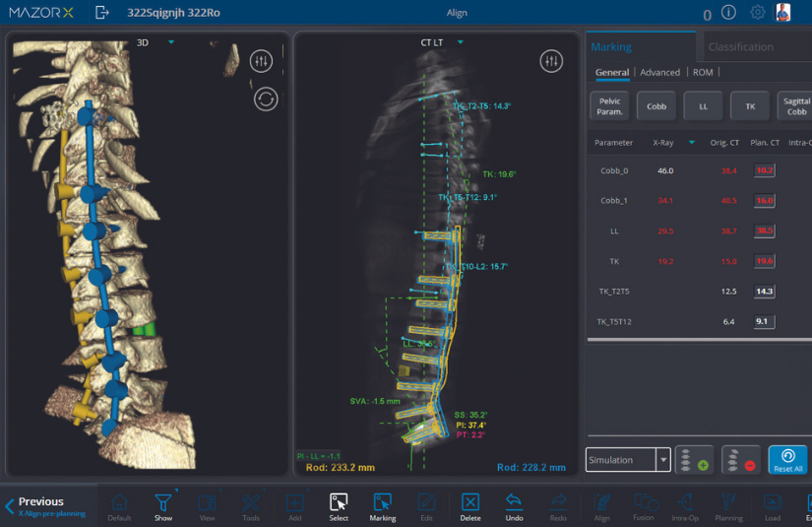
Task: Open the Align step icon
Action: pyautogui.click(x=601, y=506)
